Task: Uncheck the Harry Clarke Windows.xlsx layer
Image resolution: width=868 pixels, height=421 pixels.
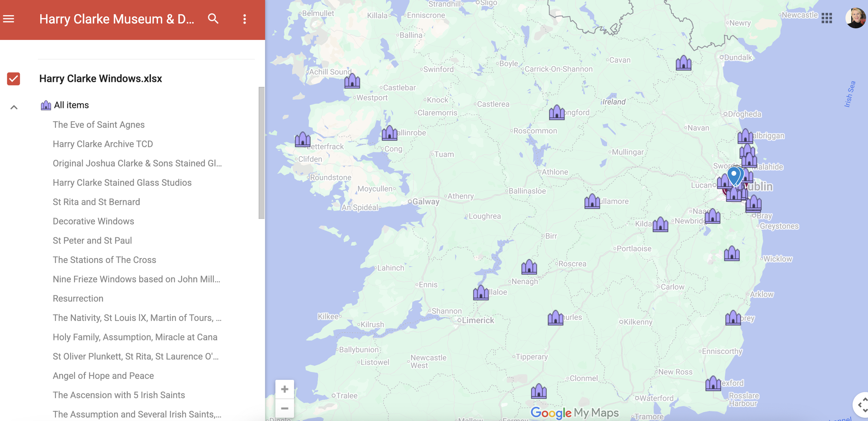Action: [14, 79]
